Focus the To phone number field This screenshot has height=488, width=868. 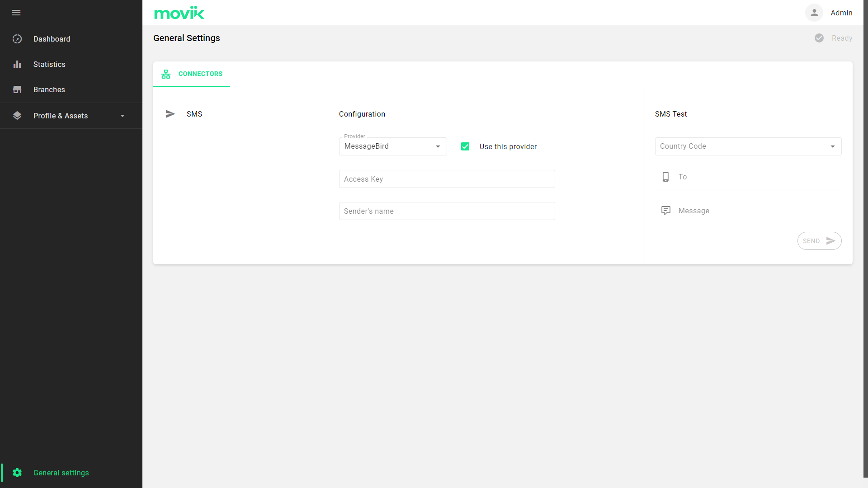748,177
